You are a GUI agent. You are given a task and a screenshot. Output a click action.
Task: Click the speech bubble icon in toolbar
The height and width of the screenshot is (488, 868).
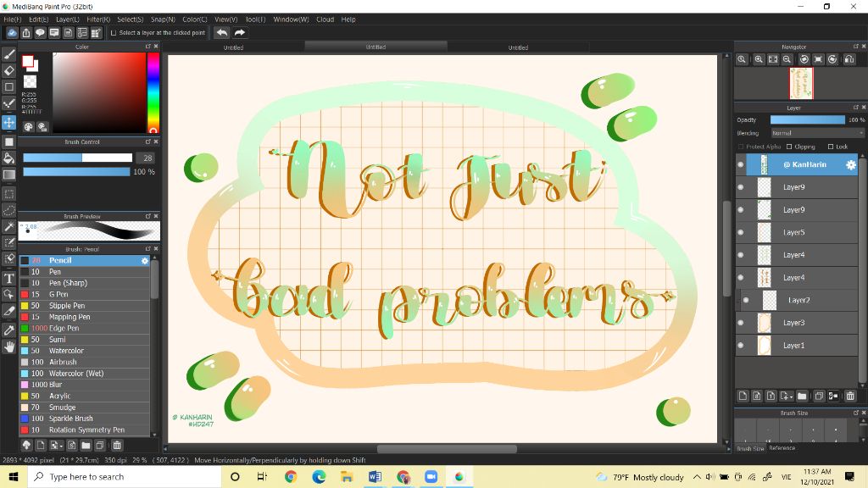point(40,33)
